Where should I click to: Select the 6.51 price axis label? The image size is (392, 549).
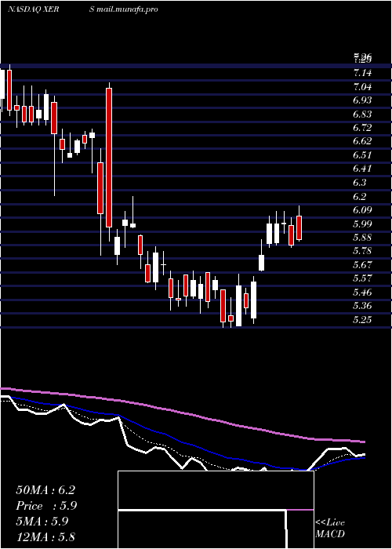pos(362,155)
